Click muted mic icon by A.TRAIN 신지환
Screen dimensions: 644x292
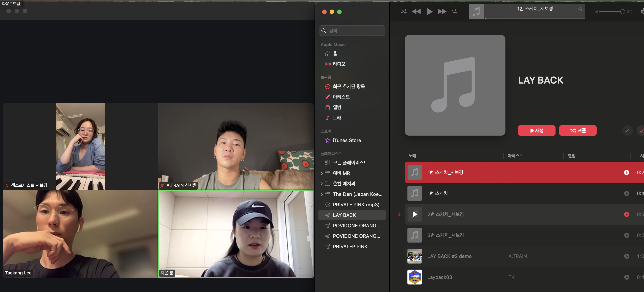pyautogui.click(x=162, y=186)
